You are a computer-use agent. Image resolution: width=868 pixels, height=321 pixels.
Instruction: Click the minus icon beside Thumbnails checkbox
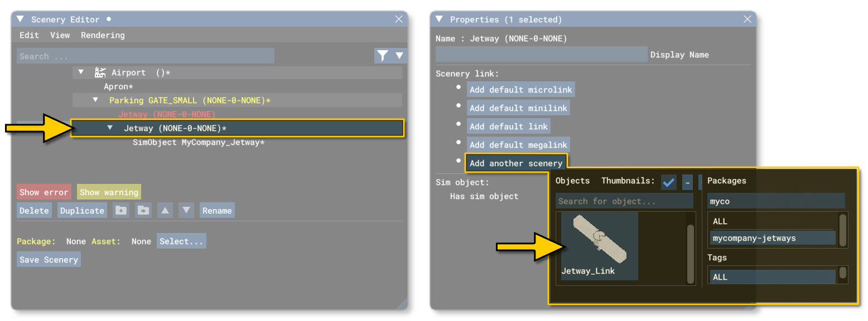687,182
